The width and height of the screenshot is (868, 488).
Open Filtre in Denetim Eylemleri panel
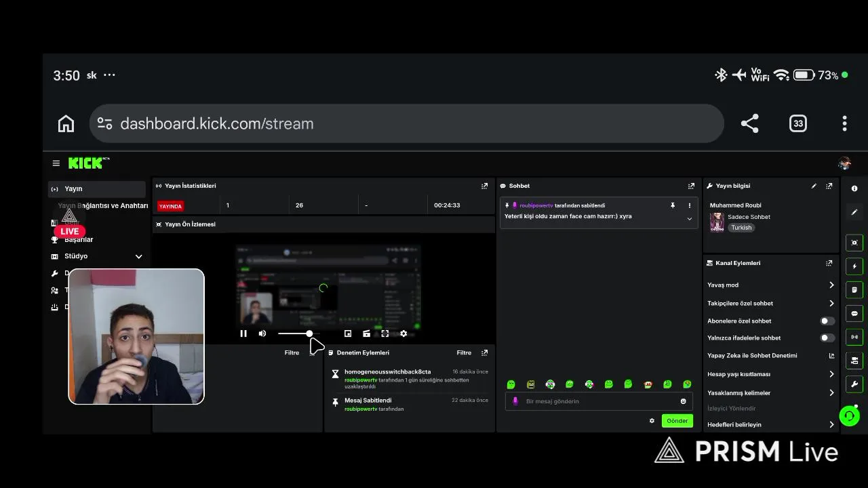click(464, 352)
